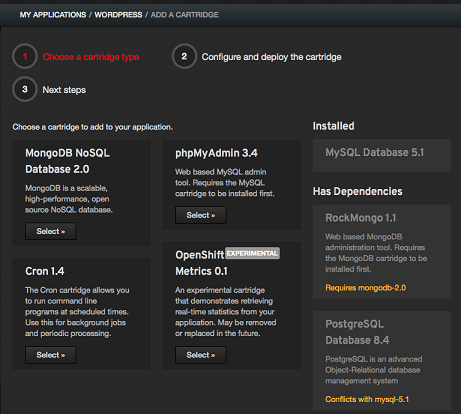Click Requires mongodb-2.0 warning text
The width and height of the screenshot is (461, 414).
pyautogui.click(x=366, y=288)
